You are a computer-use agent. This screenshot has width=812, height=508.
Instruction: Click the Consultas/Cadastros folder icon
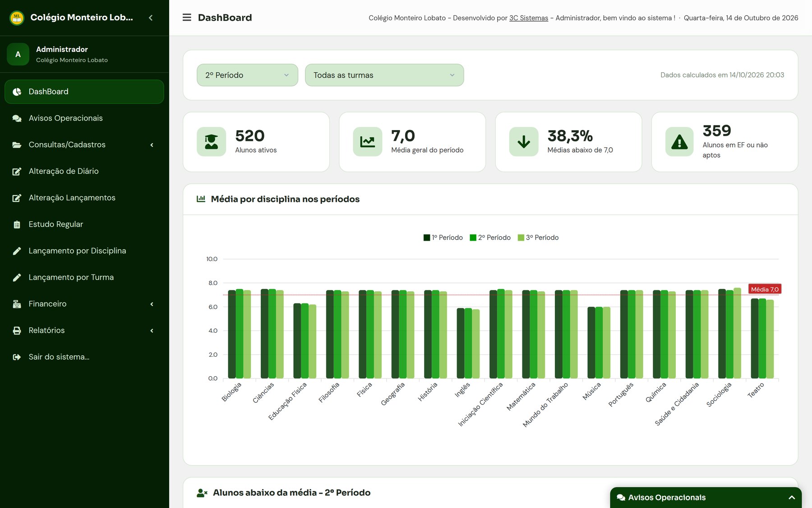[x=17, y=145]
